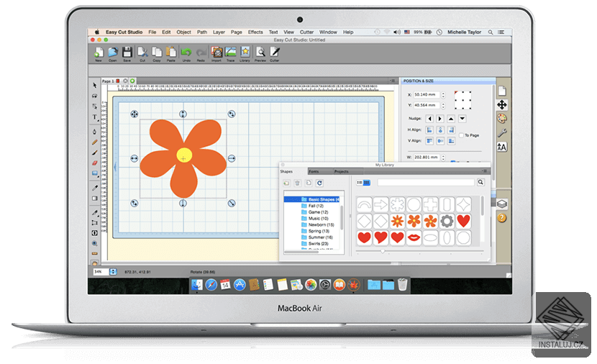
Task: Nudge the object up
Action: tap(451, 119)
